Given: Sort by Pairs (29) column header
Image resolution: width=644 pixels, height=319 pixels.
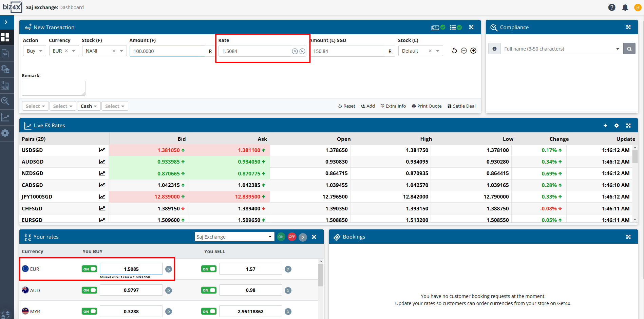Looking at the screenshot, I should pos(34,139).
